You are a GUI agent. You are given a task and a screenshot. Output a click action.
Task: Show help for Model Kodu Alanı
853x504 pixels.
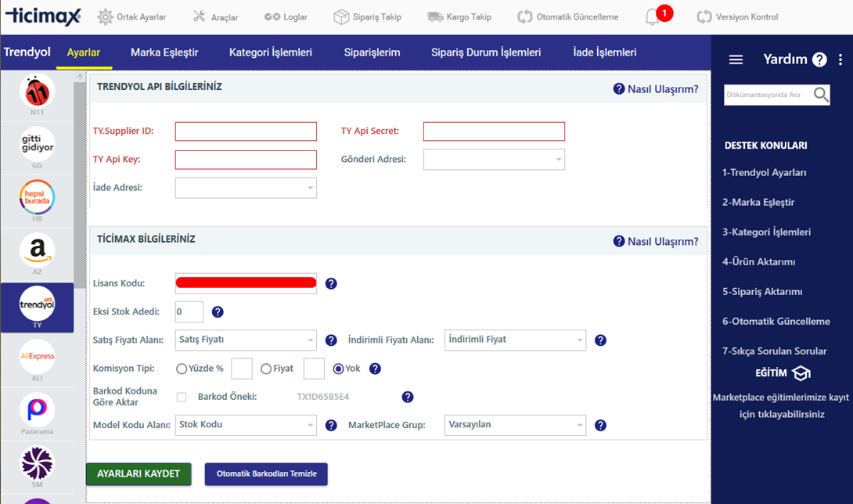(x=331, y=425)
